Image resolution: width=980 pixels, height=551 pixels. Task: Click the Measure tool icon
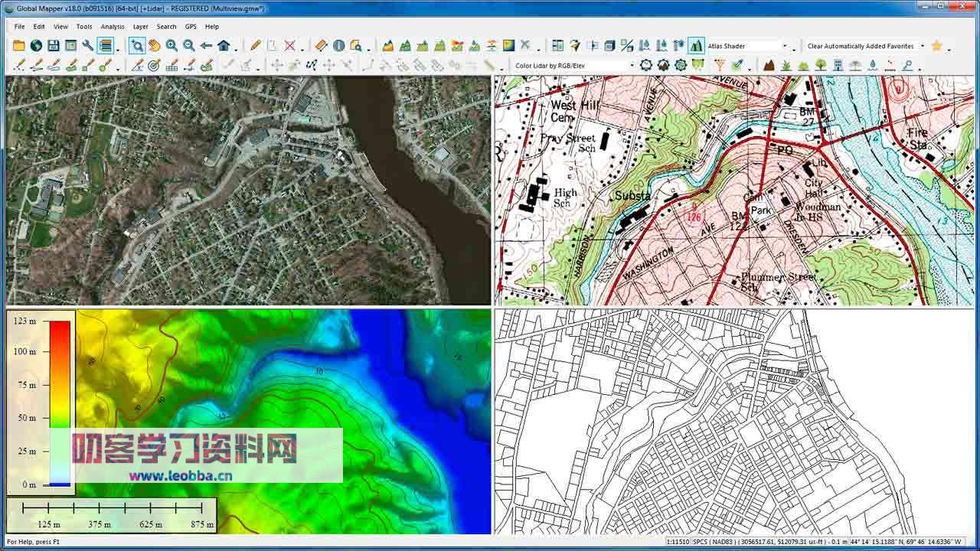coord(320,46)
